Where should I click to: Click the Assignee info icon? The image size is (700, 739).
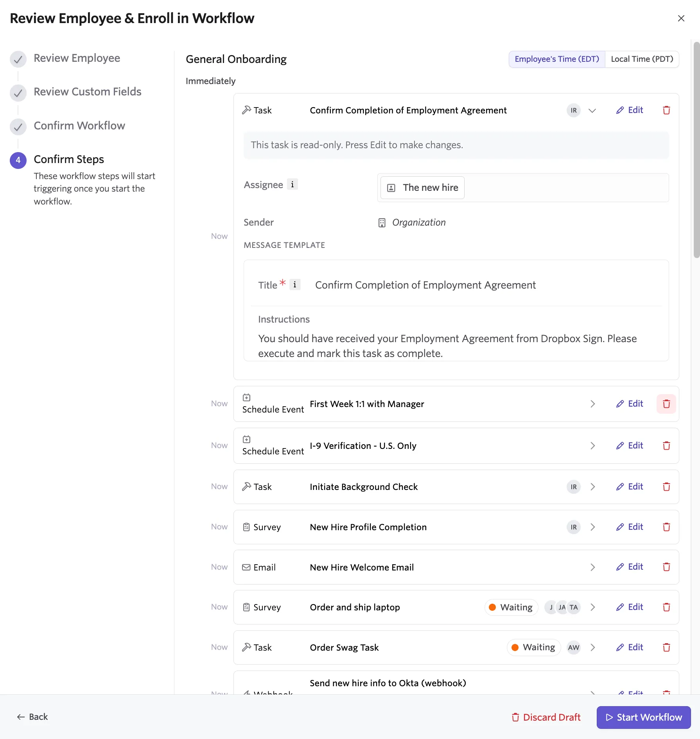click(x=292, y=184)
